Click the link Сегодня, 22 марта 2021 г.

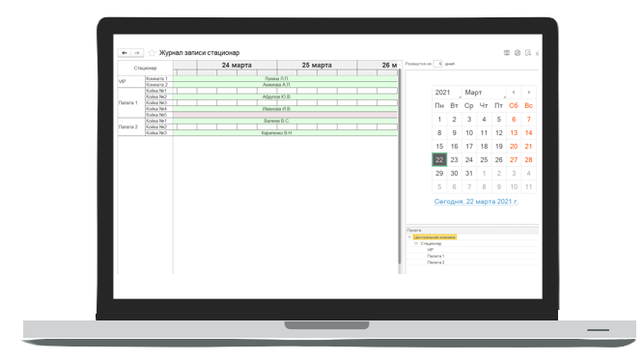(x=476, y=202)
